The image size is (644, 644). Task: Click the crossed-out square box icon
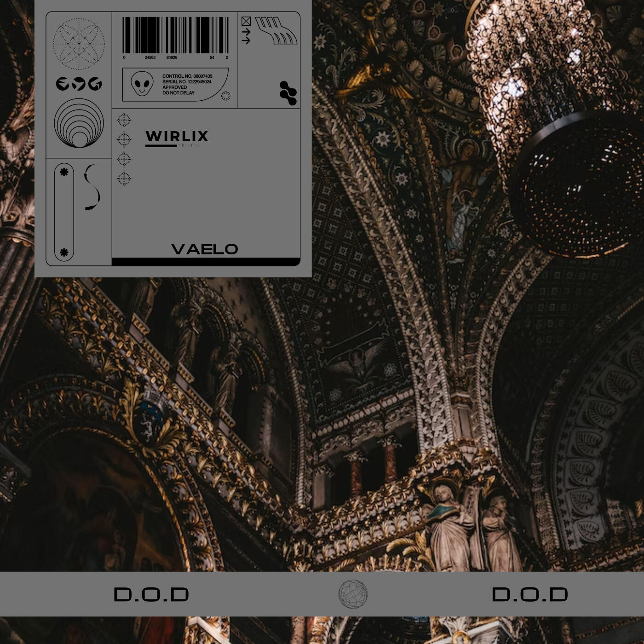coord(246,21)
